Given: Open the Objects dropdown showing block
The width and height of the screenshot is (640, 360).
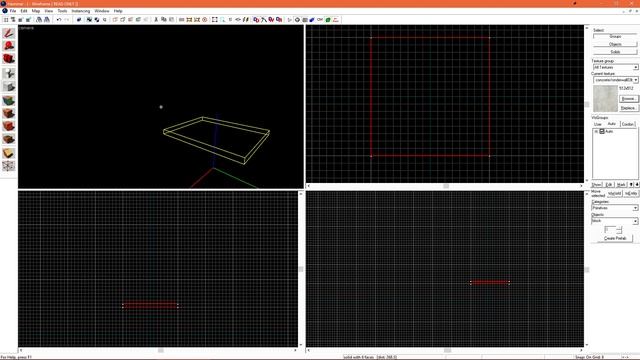Looking at the screenshot, I should [x=615, y=221].
